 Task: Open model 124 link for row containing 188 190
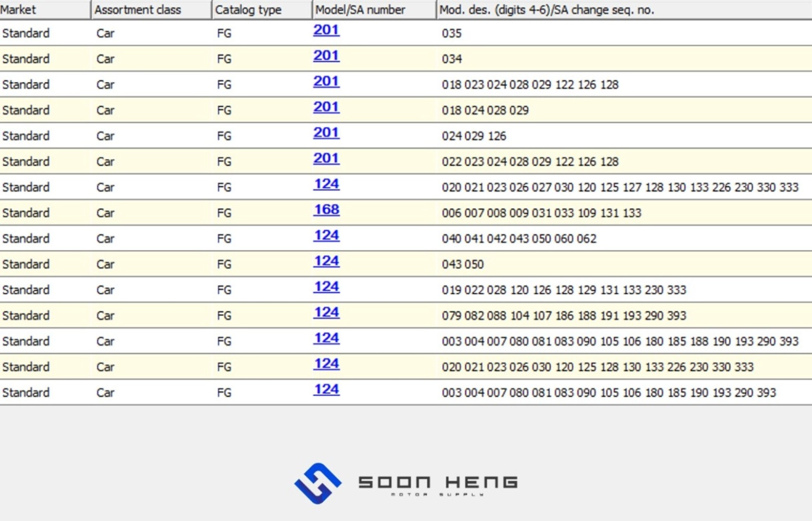326,338
